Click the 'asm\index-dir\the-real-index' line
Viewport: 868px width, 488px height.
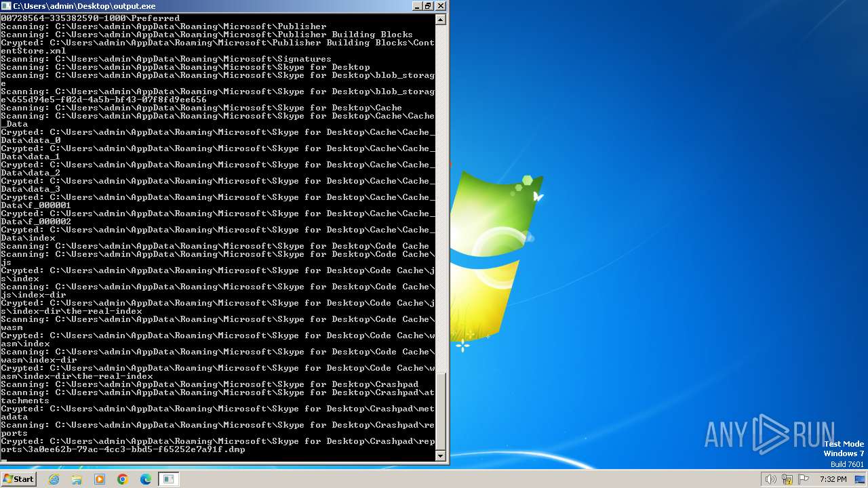[77, 376]
